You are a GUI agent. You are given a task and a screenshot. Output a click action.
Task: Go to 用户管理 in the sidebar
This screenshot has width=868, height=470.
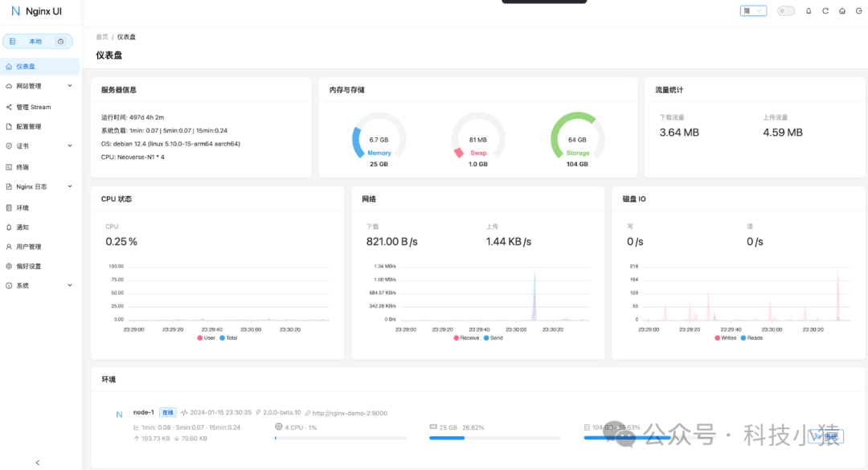coord(29,247)
